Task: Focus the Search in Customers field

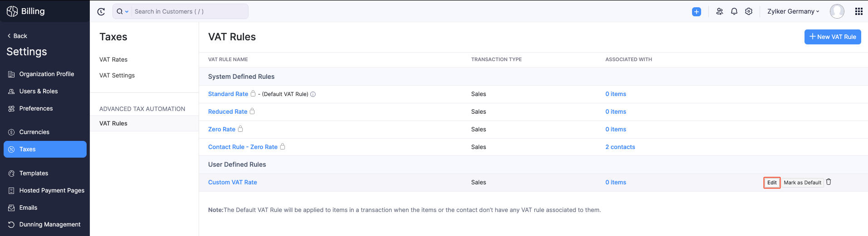Action: point(188,12)
